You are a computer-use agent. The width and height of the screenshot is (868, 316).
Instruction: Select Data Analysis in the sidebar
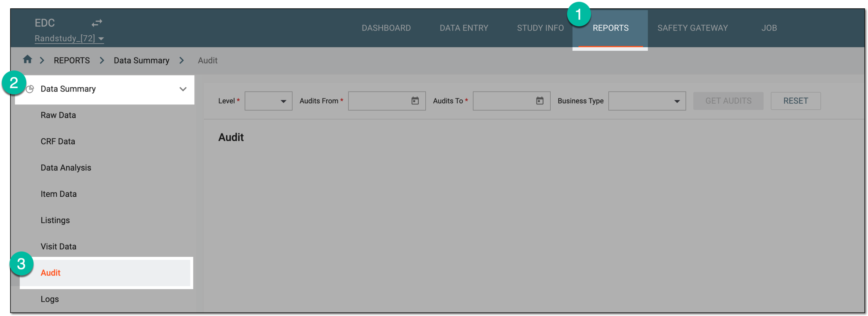point(66,168)
